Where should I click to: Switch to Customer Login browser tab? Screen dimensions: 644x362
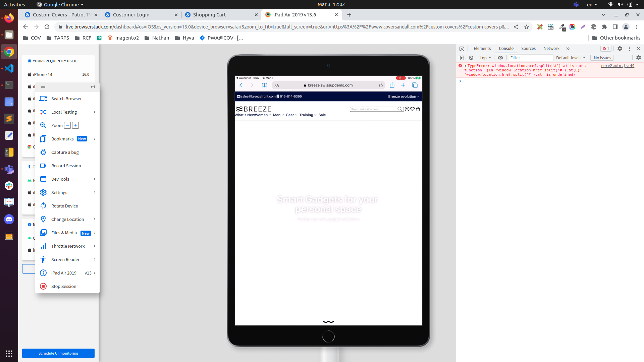[141, 15]
